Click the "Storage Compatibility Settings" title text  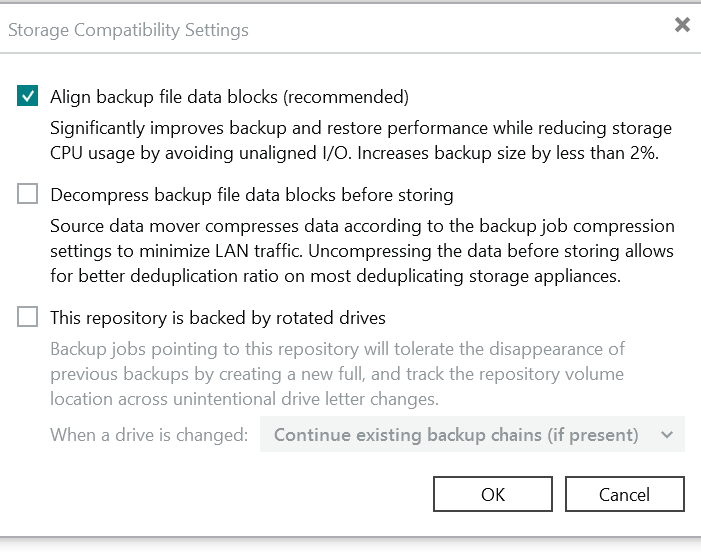pyautogui.click(x=128, y=30)
